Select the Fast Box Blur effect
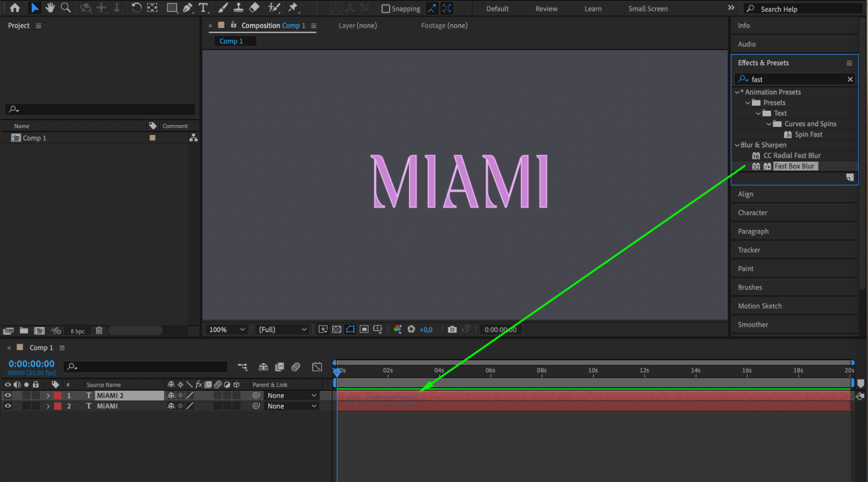The width and height of the screenshot is (868, 482). [794, 166]
